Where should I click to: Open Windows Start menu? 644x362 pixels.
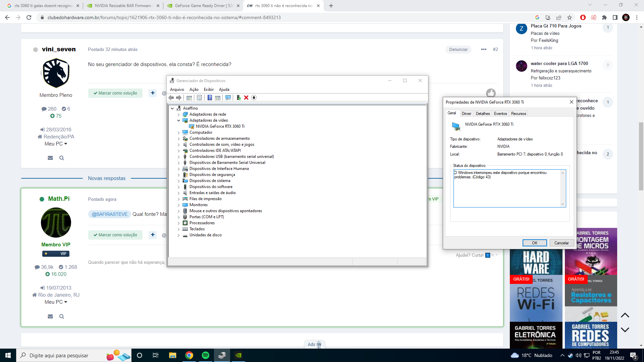[8, 355]
